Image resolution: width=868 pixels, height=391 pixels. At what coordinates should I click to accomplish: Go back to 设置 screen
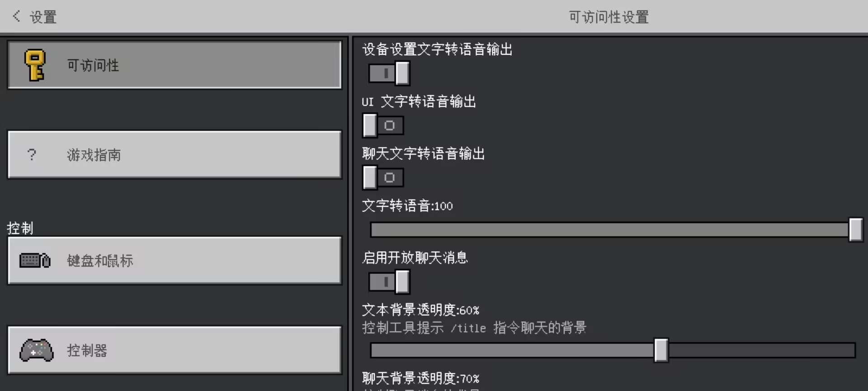pos(42,17)
